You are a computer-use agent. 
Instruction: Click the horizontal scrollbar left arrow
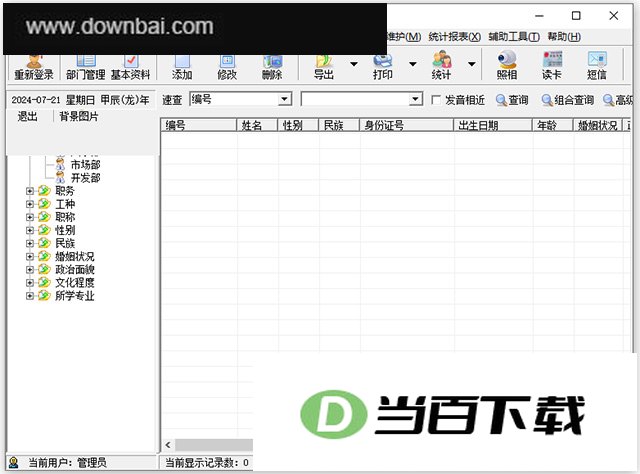click(168, 445)
